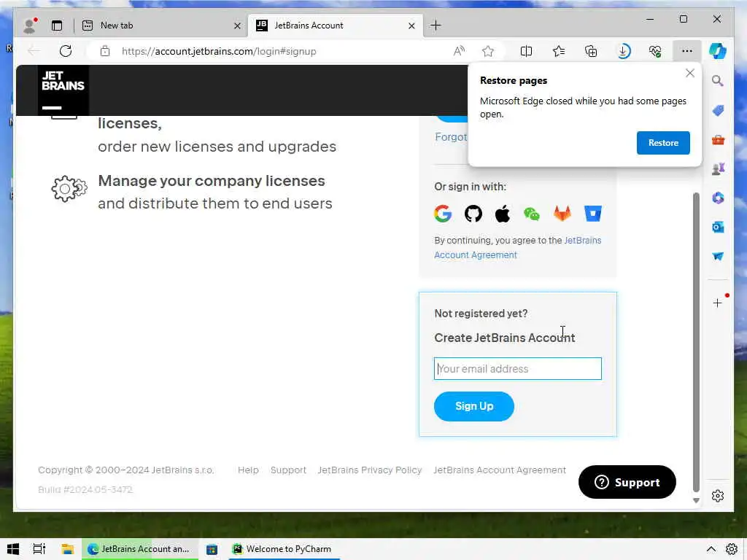The image size is (747, 560).
Task: Click the scrollbar down arrow
Action: click(696, 500)
